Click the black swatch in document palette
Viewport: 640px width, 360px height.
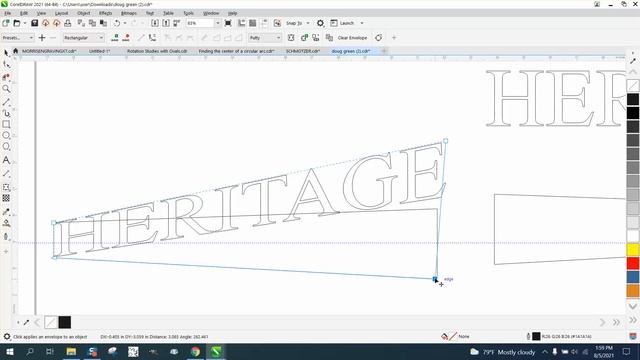click(64, 322)
